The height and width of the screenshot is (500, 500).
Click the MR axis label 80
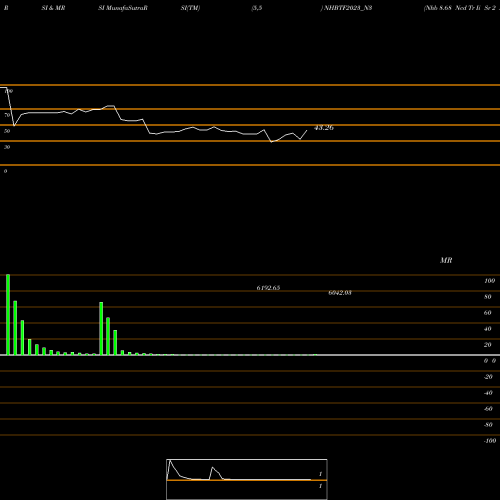click(x=488, y=297)
